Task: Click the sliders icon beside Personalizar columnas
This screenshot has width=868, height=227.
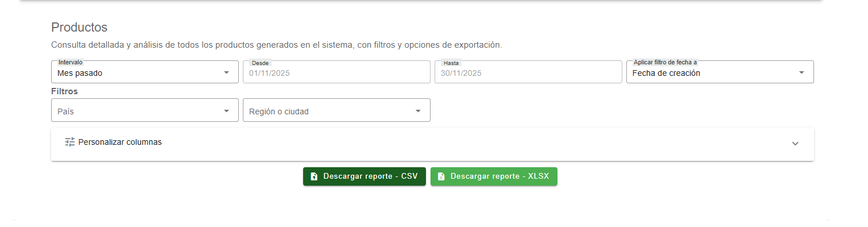Action: (x=70, y=142)
